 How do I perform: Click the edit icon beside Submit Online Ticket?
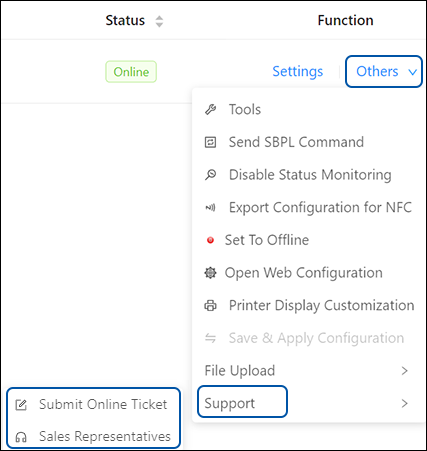tap(21, 405)
